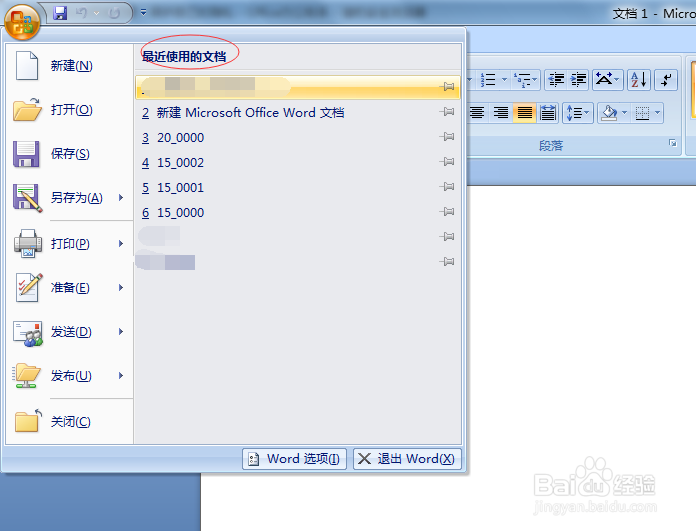Open the numbering library dropdown arrow

[504, 80]
